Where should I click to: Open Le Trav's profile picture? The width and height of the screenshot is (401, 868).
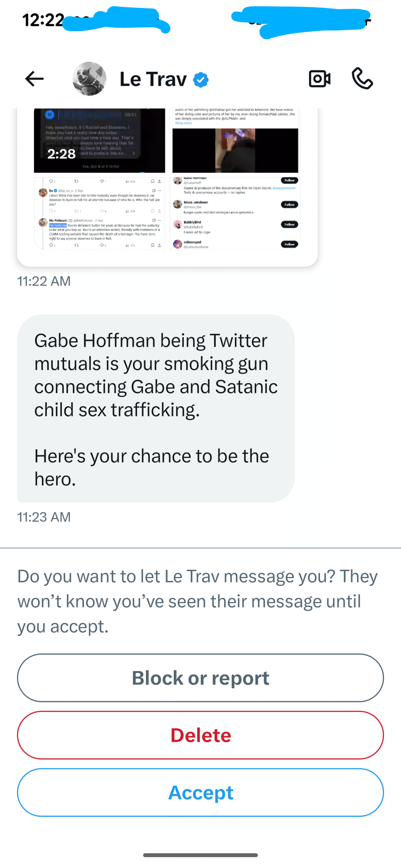89,79
